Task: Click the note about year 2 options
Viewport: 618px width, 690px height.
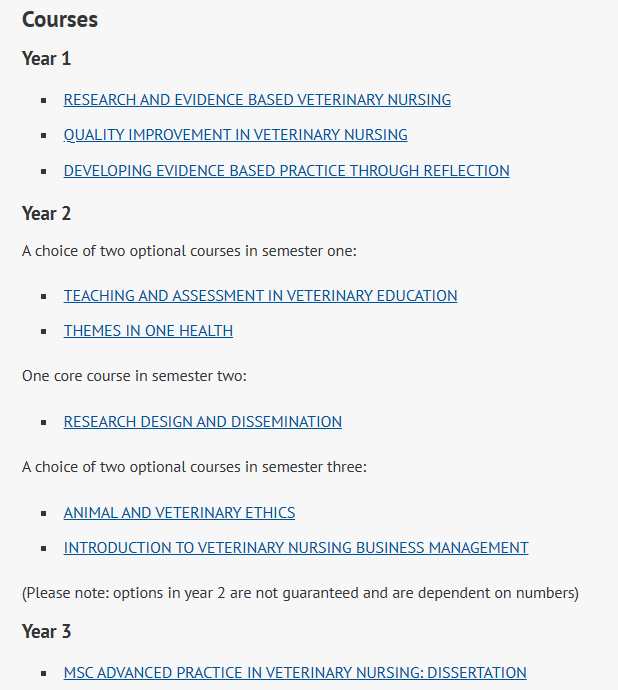Action: coord(300,593)
